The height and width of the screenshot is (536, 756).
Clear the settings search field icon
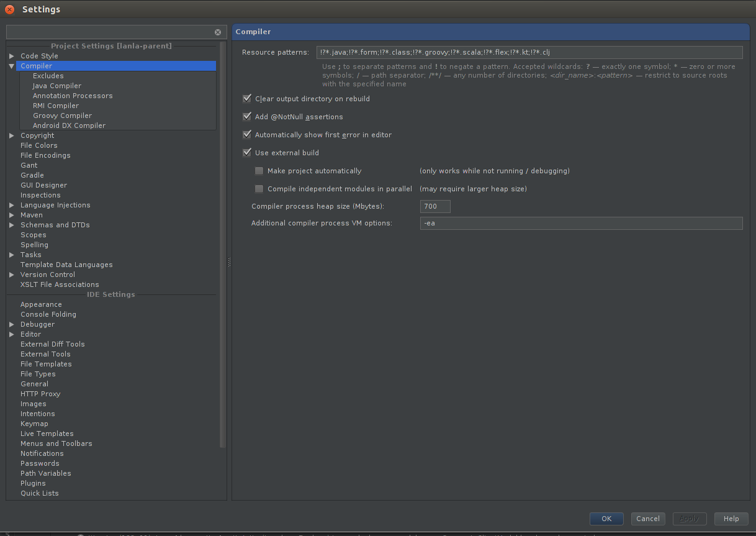point(218,32)
